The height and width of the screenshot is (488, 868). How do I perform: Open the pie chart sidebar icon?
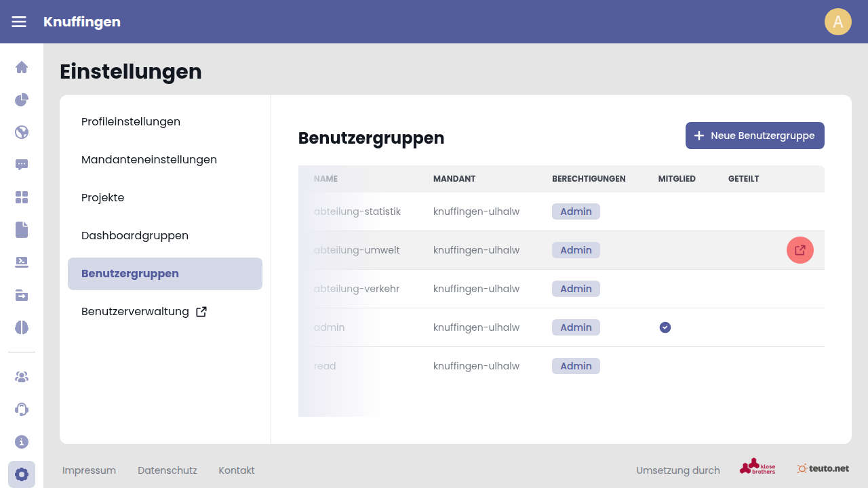click(22, 100)
